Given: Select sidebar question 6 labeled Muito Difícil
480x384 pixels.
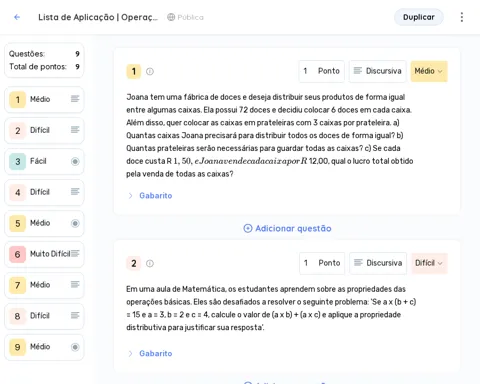Looking at the screenshot, I should (x=44, y=254).
